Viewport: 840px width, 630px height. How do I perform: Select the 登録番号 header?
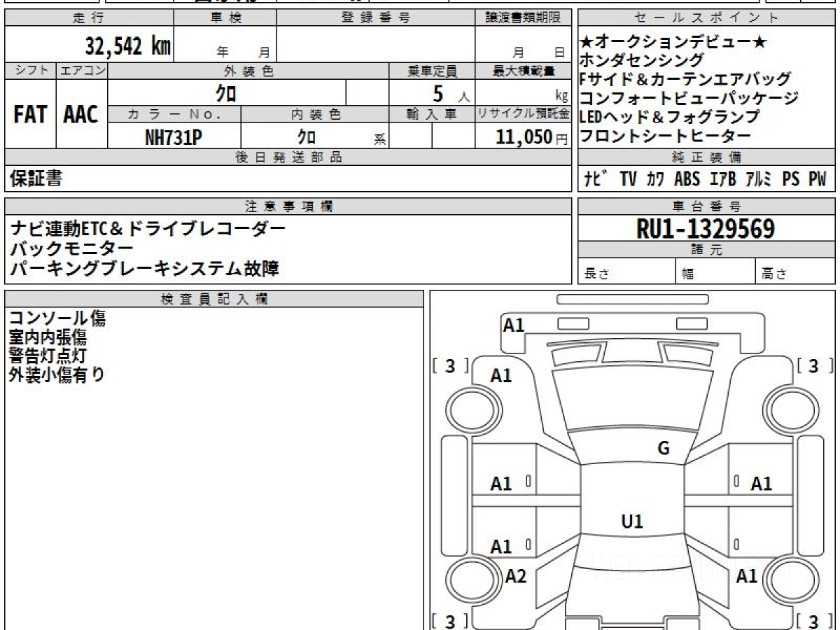point(376,18)
